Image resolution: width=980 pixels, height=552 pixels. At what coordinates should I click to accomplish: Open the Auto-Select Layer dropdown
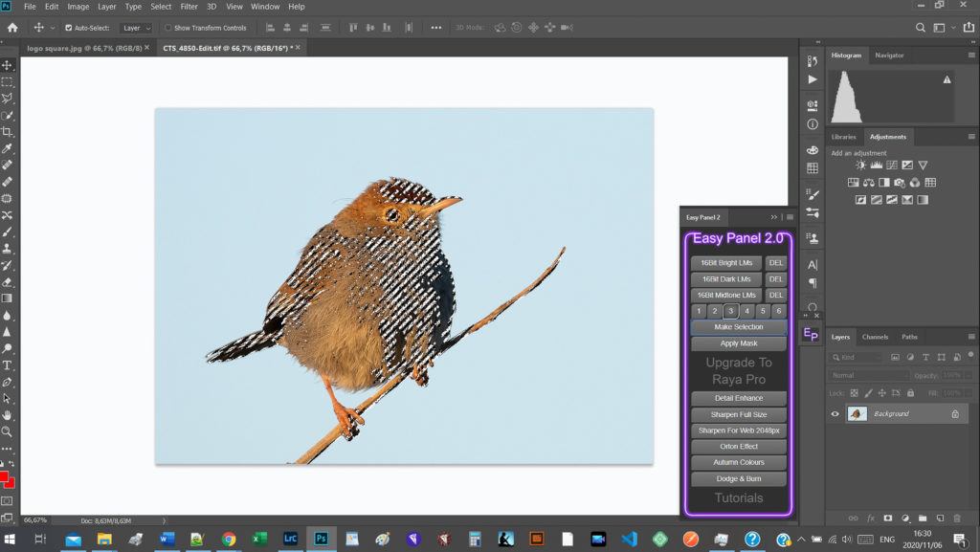[136, 28]
